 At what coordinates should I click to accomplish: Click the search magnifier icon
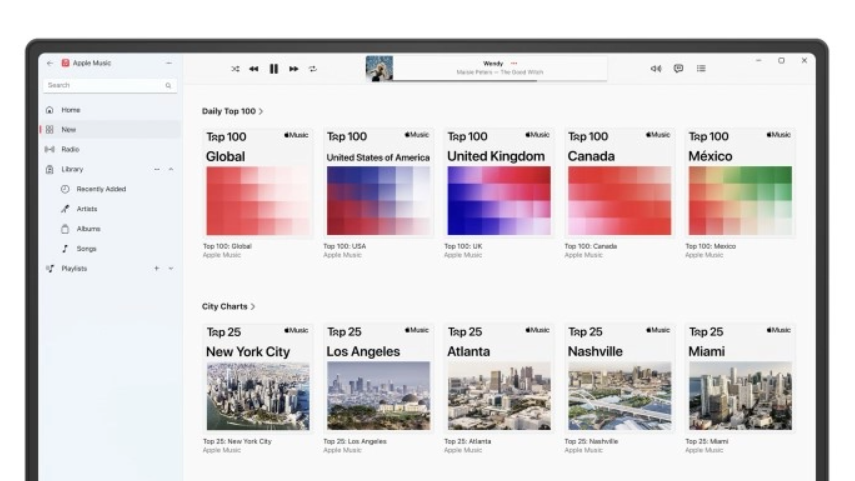pyautogui.click(x=168, y=86)
